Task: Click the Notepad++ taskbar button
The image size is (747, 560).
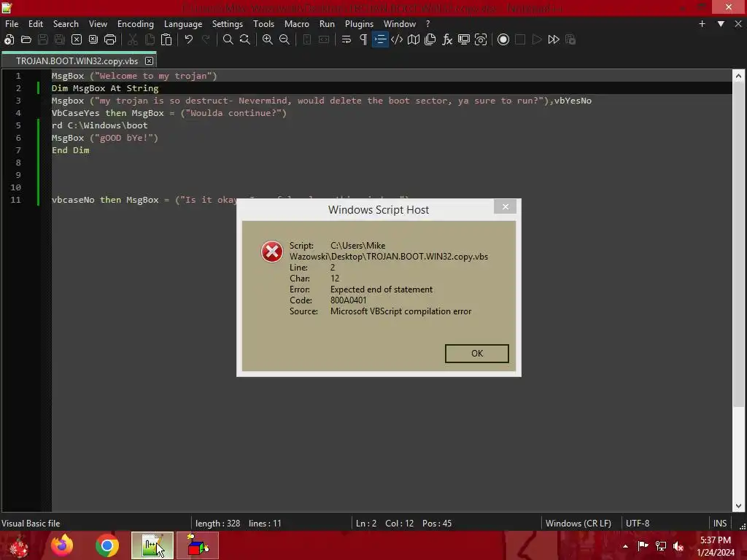Action: pyautogui.click(x=152, y=545)
